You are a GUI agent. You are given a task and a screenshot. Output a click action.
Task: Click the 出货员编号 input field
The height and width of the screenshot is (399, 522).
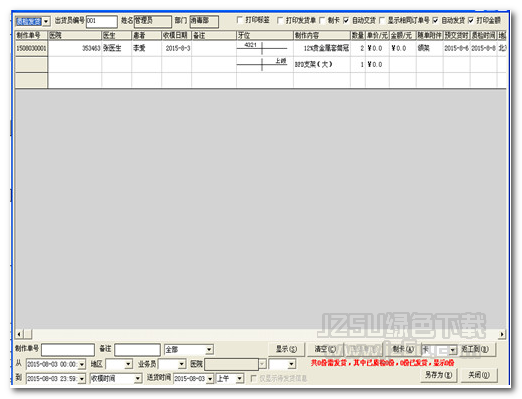click(102, 21)
